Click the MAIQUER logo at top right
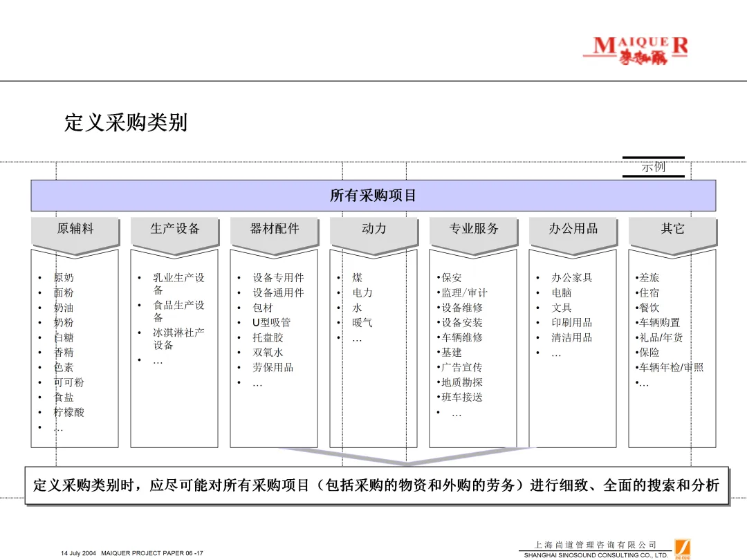 click(636, 51)
